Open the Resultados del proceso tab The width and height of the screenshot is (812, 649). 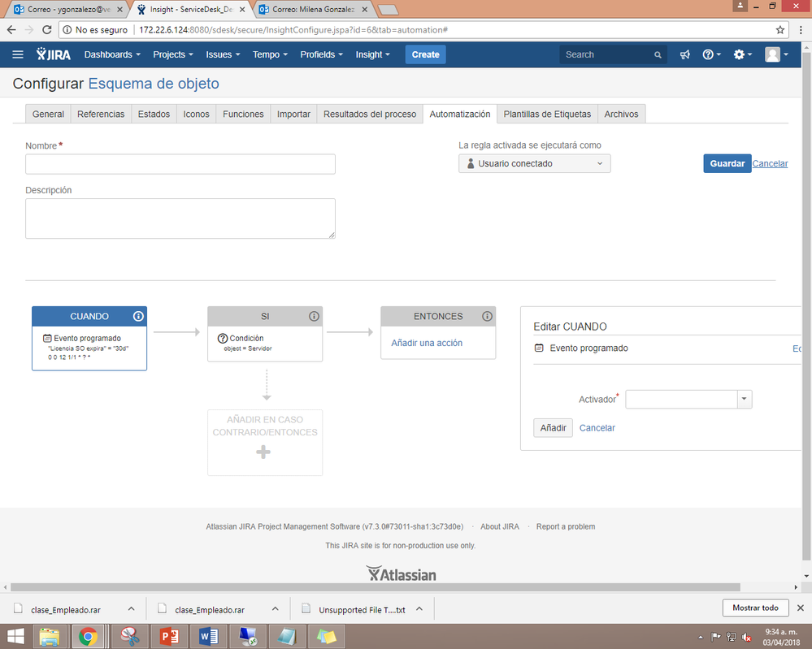(370, 114)
